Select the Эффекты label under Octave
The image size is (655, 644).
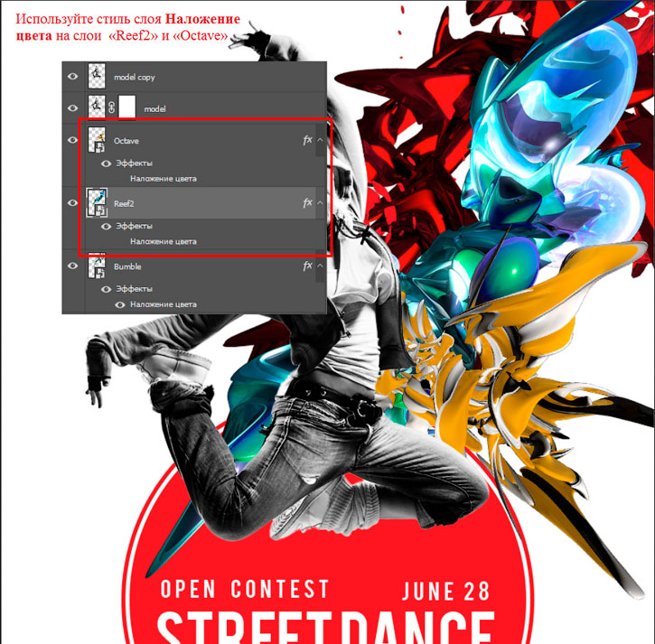coord(134,163)
